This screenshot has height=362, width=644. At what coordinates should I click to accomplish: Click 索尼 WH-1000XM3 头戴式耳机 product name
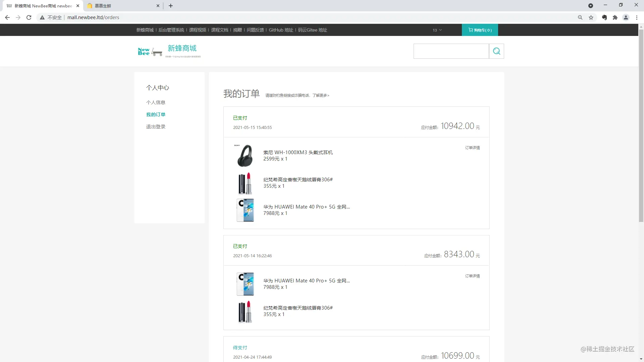click(298, 152)
